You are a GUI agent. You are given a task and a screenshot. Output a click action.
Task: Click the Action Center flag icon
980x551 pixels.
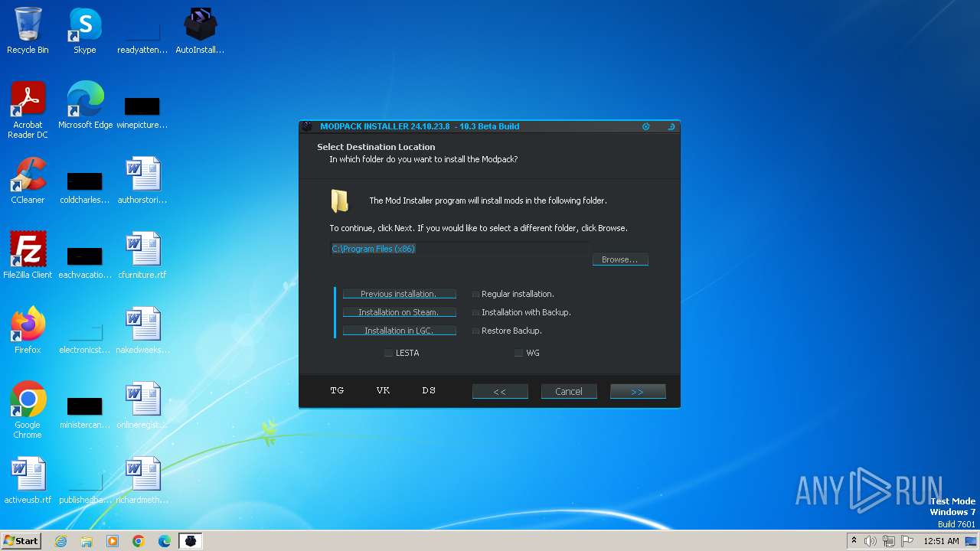[x=907, y=541]
